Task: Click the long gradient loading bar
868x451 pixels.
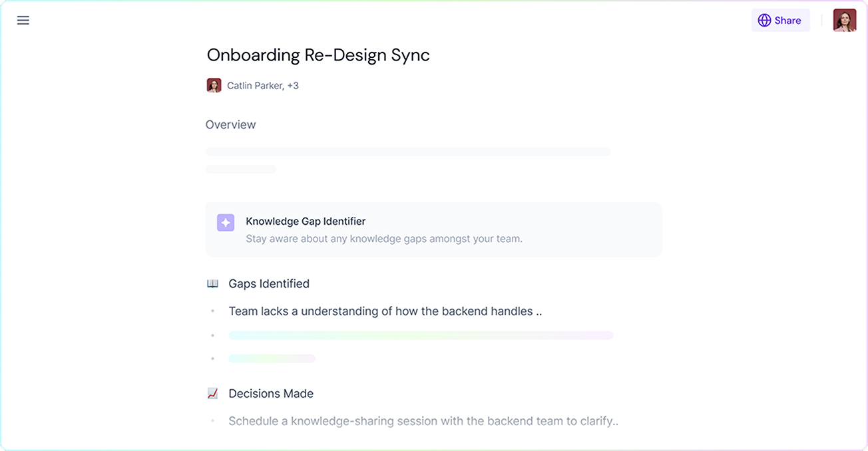Action: point(421,335)
